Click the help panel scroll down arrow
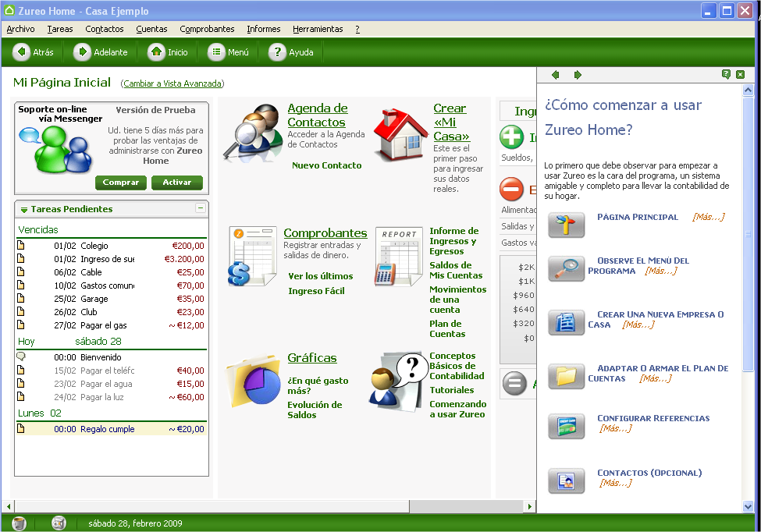761x532 pixels. (748, 506)
